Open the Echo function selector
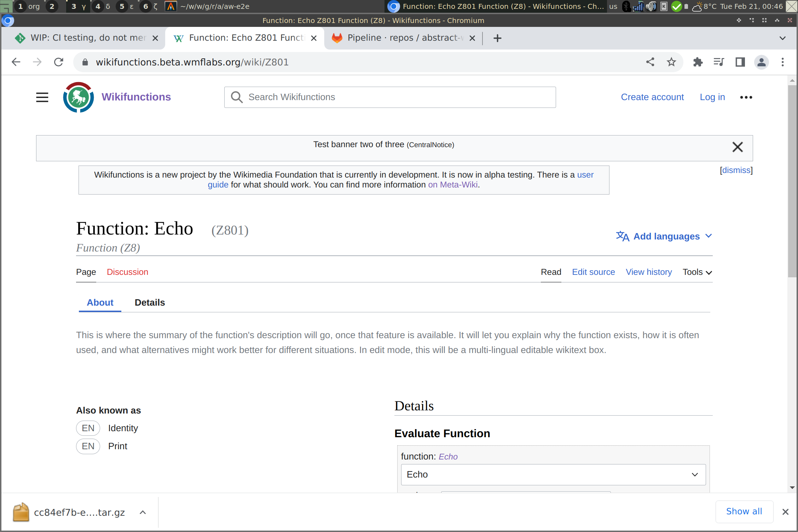Viewport: 798px width, 532px height. [x=553, y=474]
